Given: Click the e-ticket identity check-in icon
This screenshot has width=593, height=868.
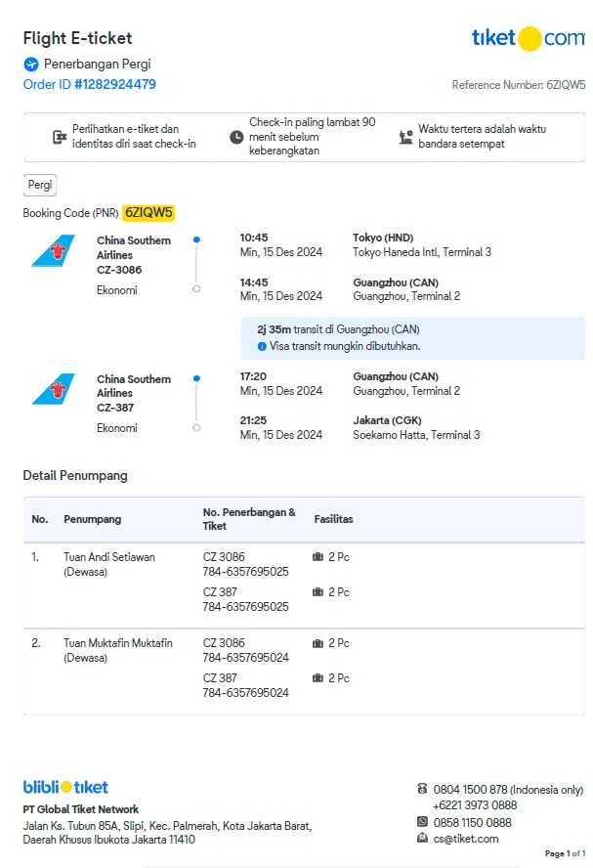Looking at the screenshot, I should point(60,137).
